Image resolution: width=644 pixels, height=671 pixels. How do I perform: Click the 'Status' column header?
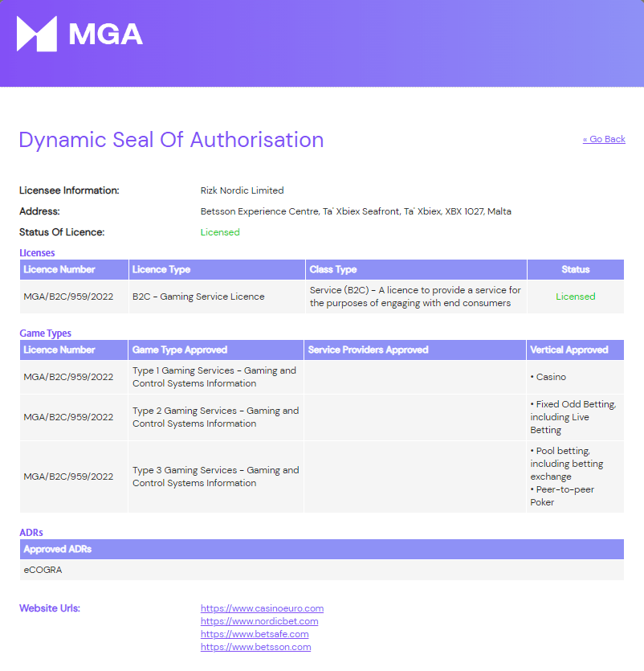point(576,269)
